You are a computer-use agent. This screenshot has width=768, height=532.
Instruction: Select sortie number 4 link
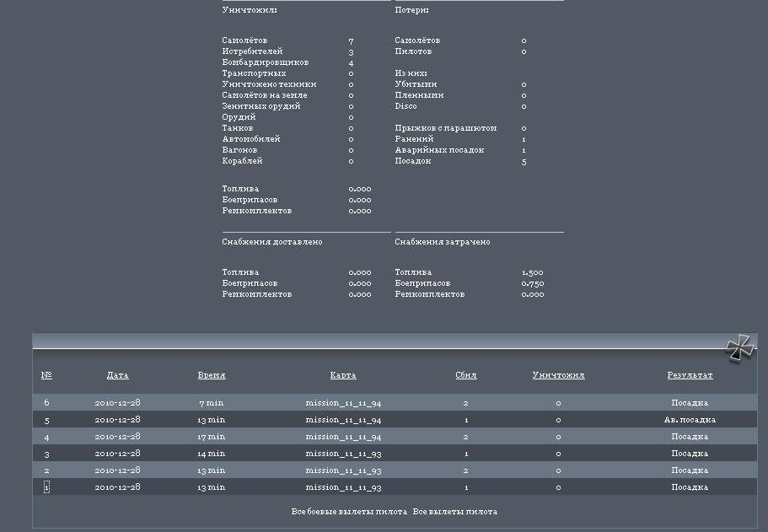[x=46, y=437]
